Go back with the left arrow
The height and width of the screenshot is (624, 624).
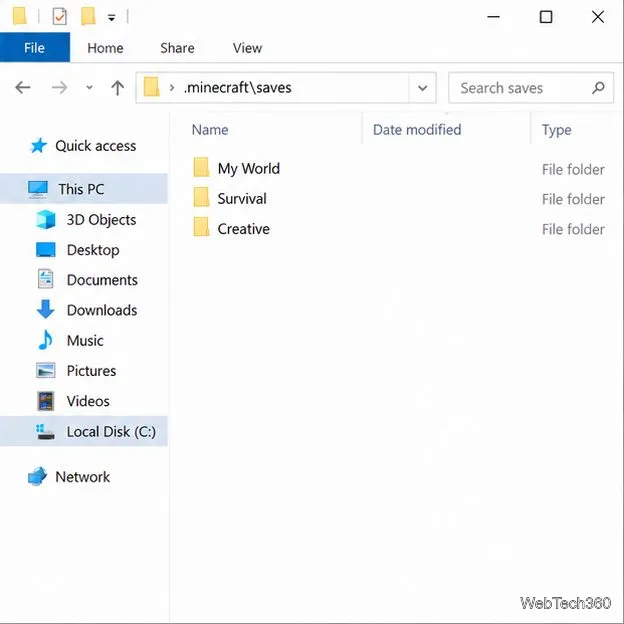[x=23, y=88]
